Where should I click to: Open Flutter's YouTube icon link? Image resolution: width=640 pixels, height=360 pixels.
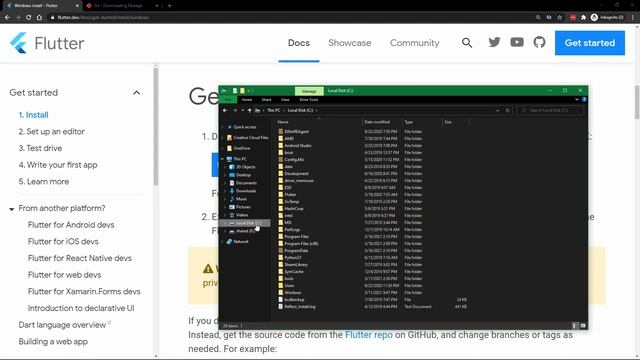tap(517, 42)
